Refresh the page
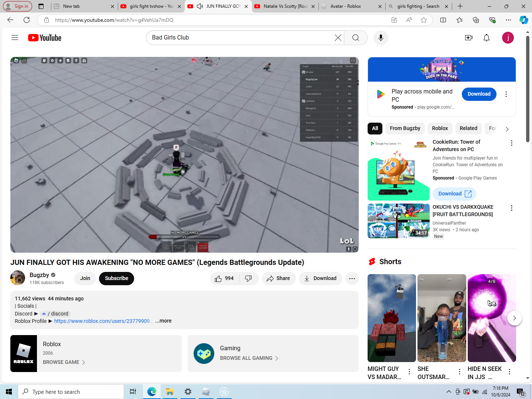The image size is (532, 399). (27, 20)
